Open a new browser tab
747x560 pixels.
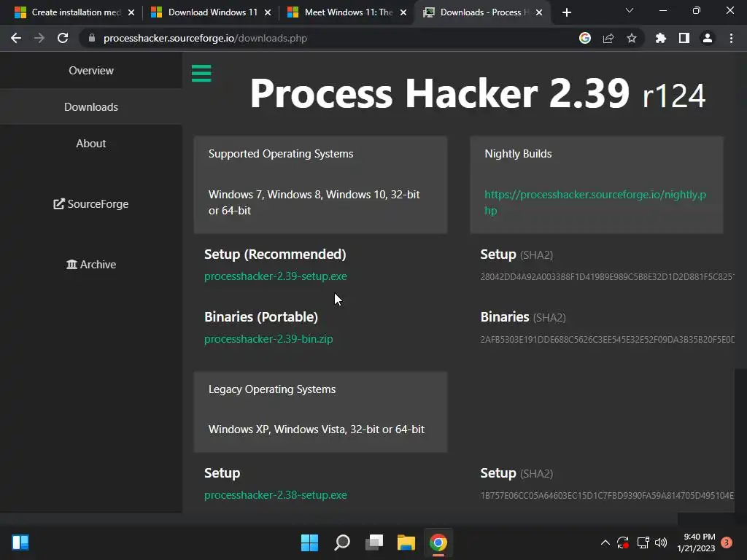coord(566,12)
